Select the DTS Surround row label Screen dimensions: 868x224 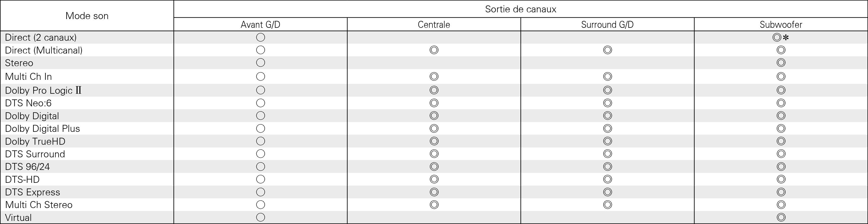point(35,154)
